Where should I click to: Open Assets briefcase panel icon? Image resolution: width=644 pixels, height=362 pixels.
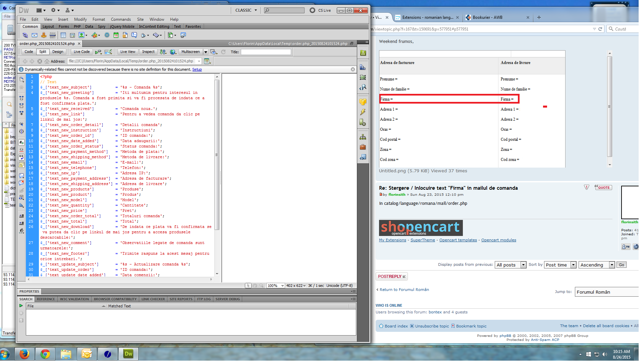[363, 147]
